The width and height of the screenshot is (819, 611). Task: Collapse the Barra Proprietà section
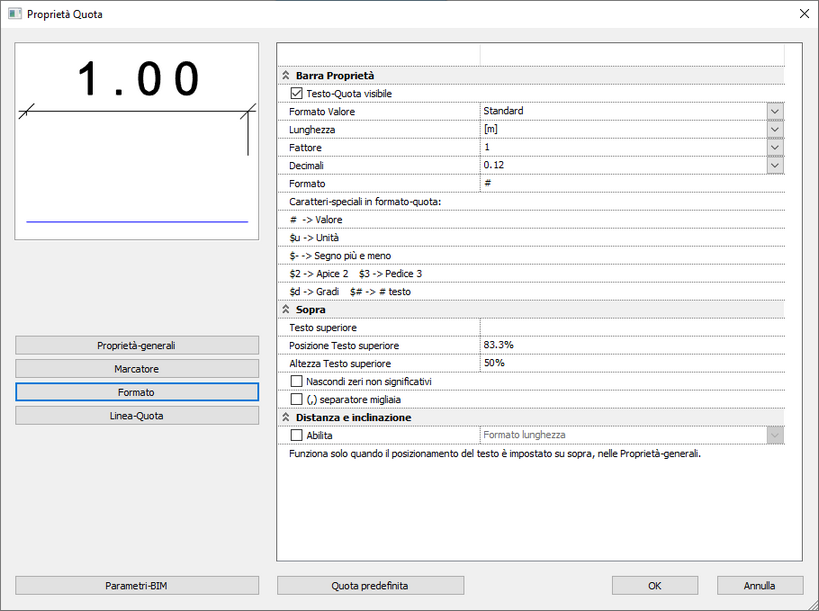click(286, 76)
